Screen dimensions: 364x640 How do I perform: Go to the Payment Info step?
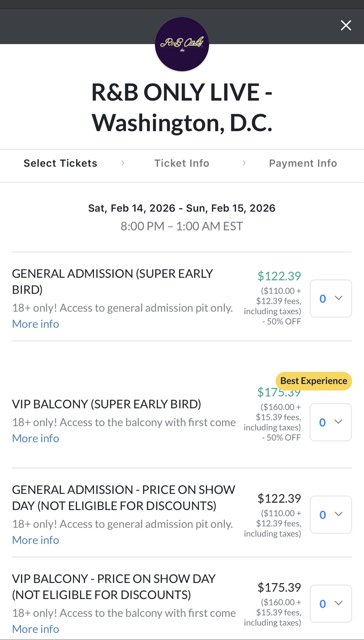coord(303,163)
